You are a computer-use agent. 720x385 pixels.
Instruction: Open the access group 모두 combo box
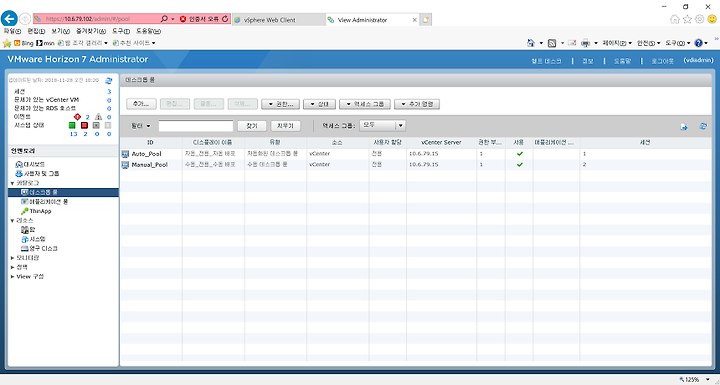tap(382, 125)
